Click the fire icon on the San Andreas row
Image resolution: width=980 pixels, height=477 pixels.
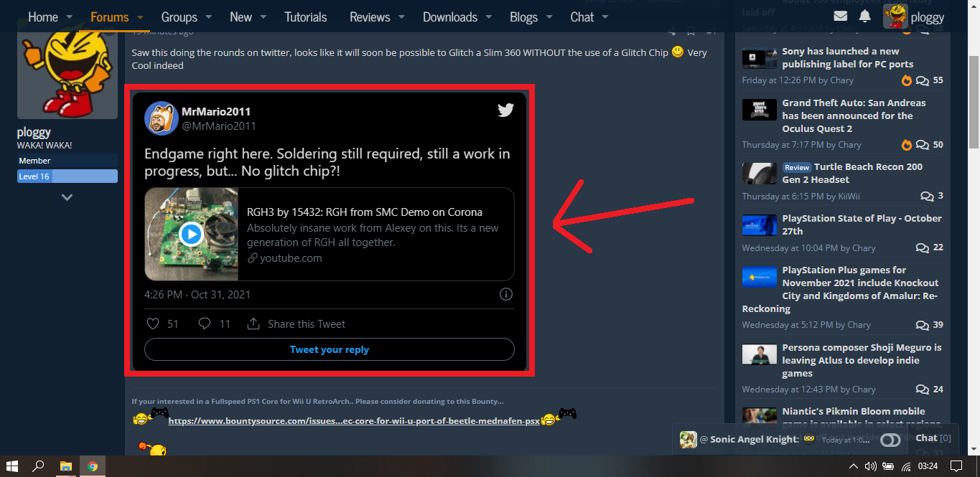(907, 144)
